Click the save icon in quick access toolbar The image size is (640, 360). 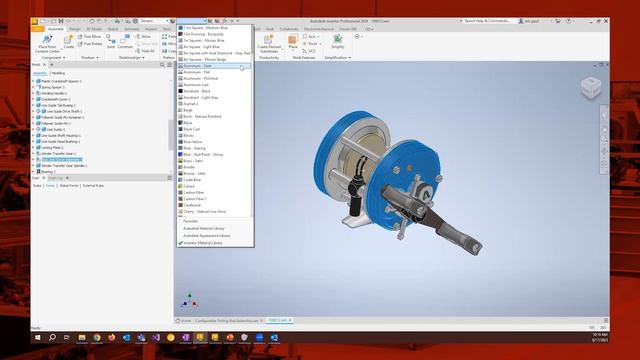[x=60, y=21]
